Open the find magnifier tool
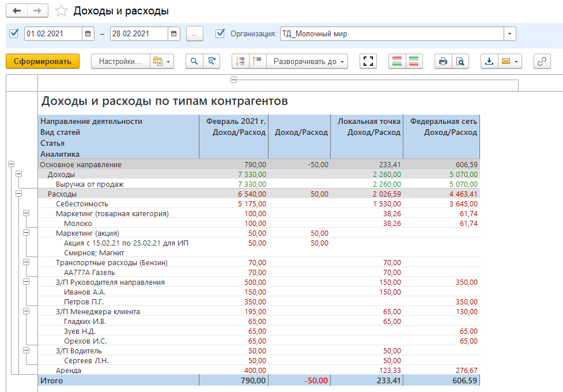The width and height of the screenshot is (563, 392). click(194, 61)
